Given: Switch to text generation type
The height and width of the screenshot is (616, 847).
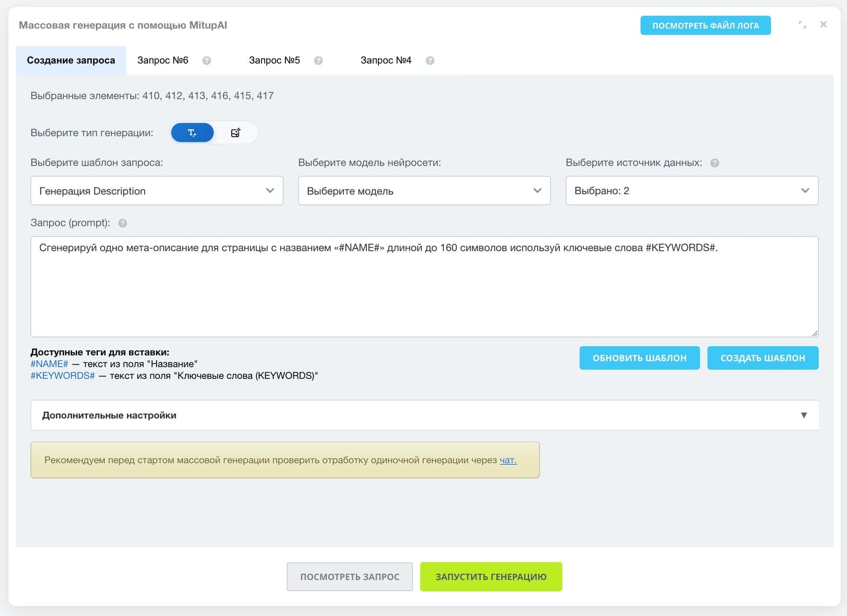Looking at the screenshot, I should (192, 133).
